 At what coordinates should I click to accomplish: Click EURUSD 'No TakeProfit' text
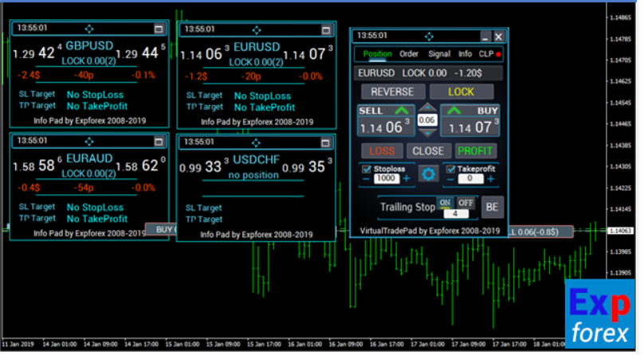265,107
